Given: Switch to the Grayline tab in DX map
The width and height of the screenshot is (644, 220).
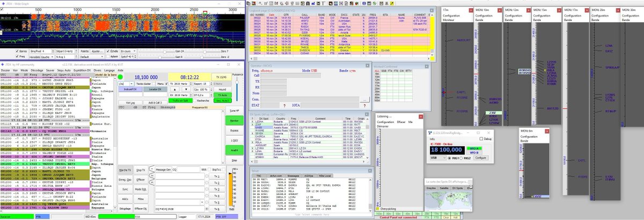Looking at the screenshot, I should (431, 188).
